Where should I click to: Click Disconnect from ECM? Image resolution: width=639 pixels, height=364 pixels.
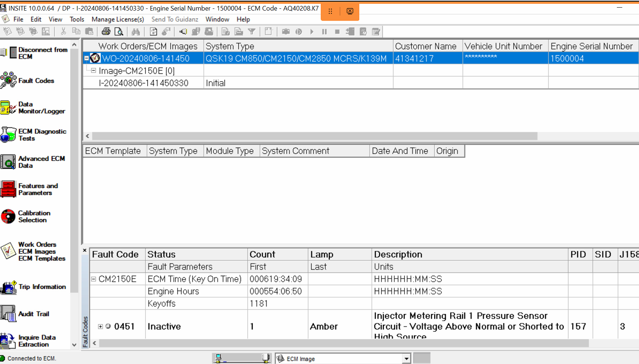coord(34,53)
